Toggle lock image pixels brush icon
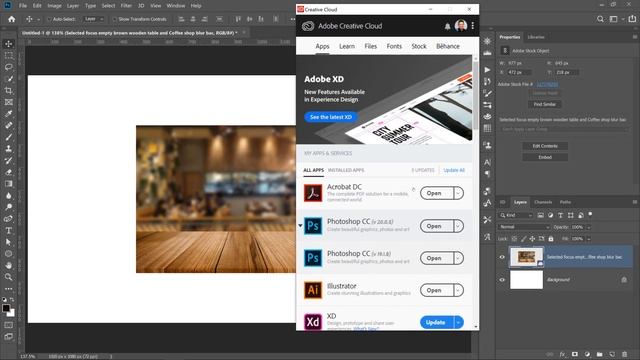The image size is (640, 360). [x=523, y=239]
